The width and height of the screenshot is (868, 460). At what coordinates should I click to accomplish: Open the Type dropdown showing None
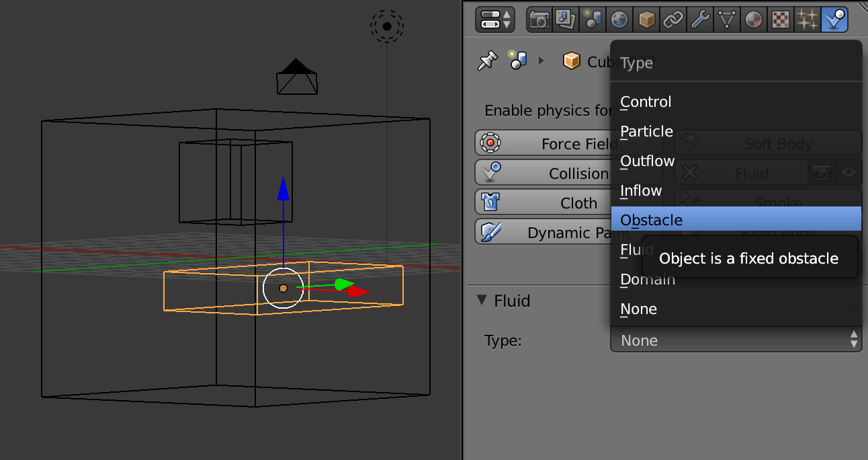tap(736, 340)
